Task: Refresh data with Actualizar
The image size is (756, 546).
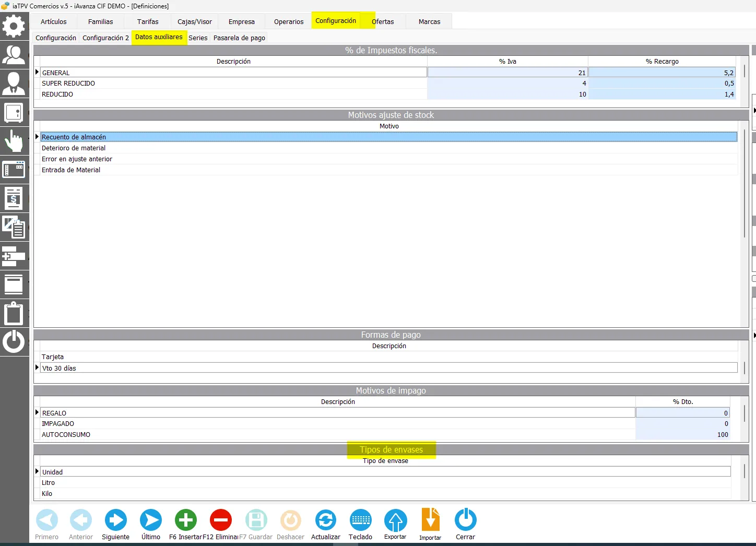Action: tap(326, 525)
